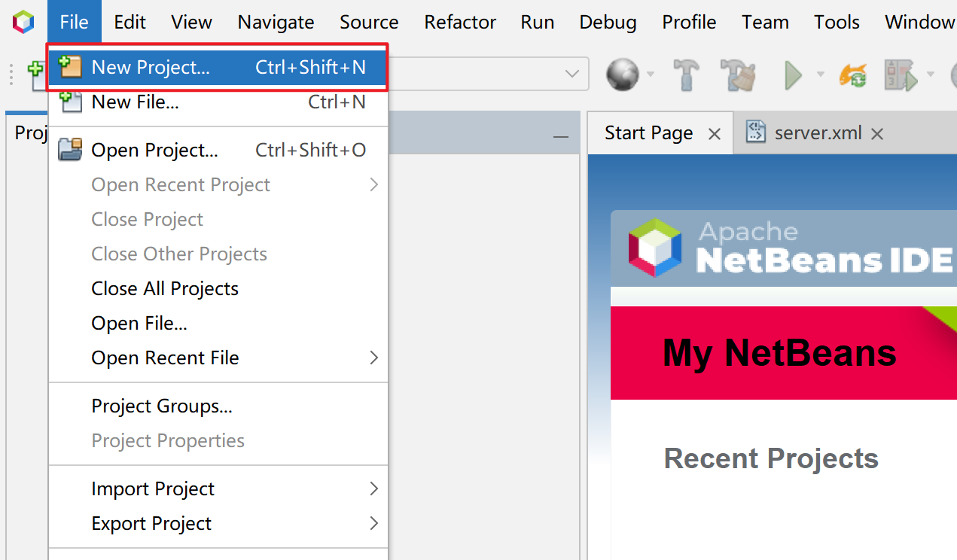
Task: Open the Run menu
Action: (x=538, y=22)
